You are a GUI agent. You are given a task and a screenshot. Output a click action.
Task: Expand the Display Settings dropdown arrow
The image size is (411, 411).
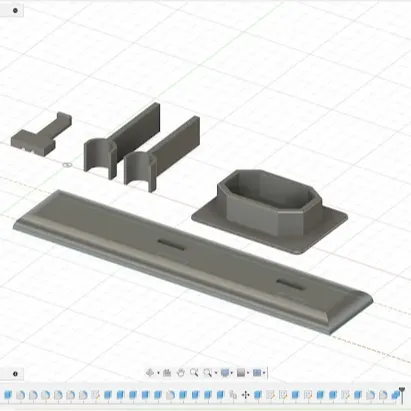232,373
